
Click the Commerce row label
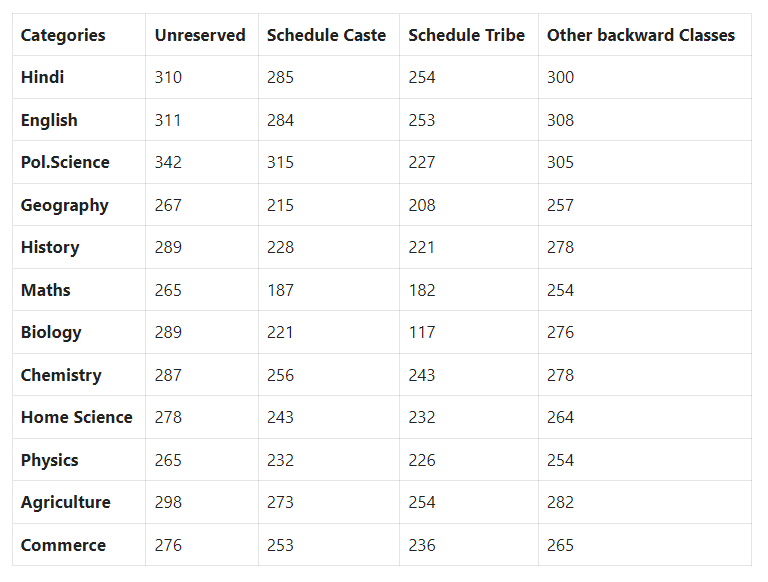(x=63, y=545)
